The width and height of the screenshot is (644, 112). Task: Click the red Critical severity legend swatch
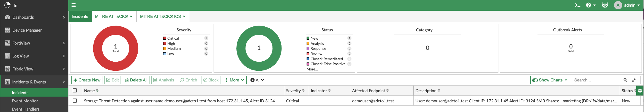coord(165,38)
